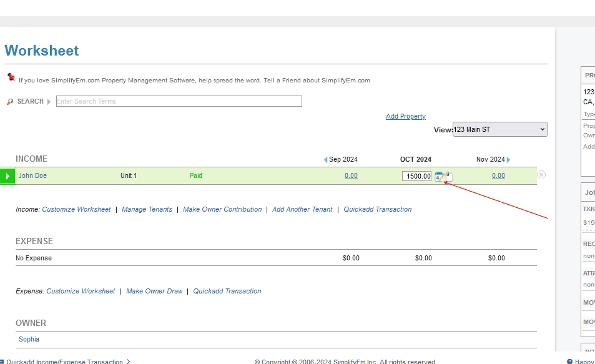Open owner Sophia link

(29, 339)
